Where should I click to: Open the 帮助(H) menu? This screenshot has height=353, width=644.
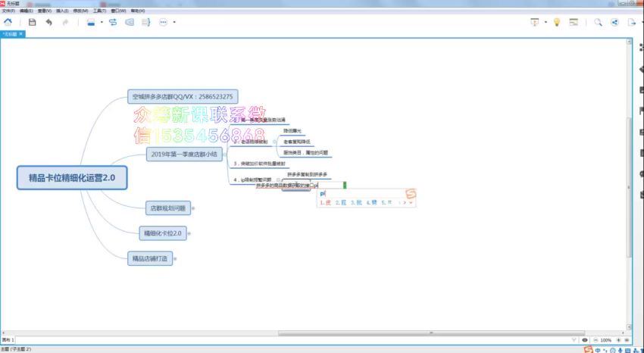click(x=138, y=11)
